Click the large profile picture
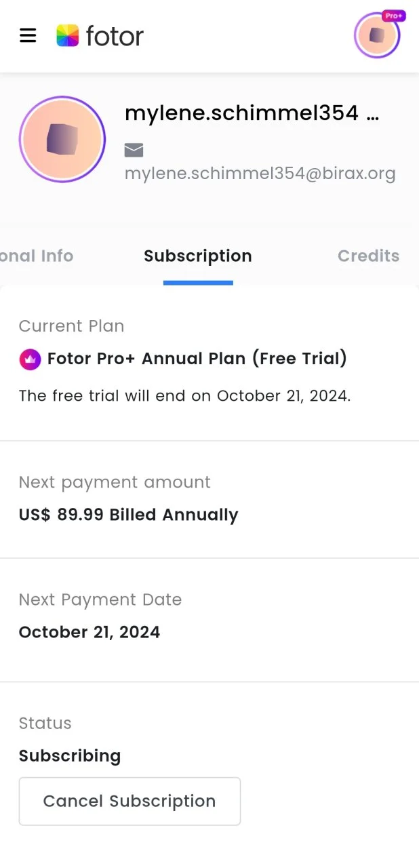Screen dimensions: 419x868 pos(62,140)
